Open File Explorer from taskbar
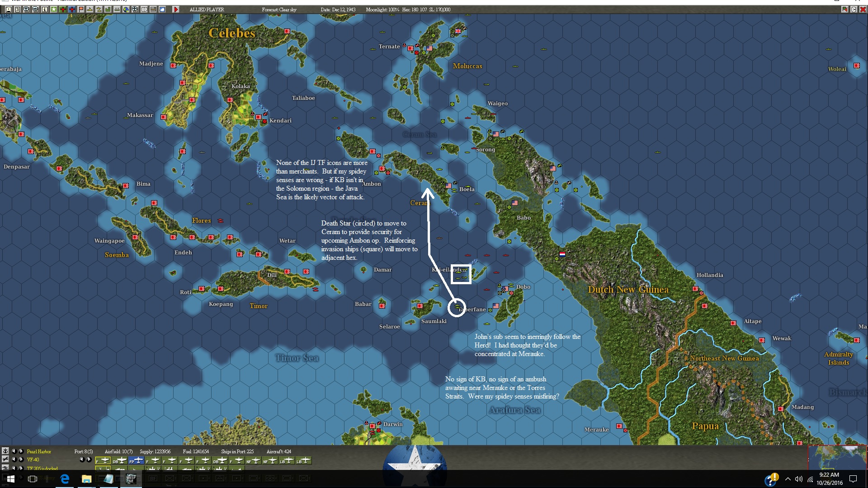 coord(87,479)
